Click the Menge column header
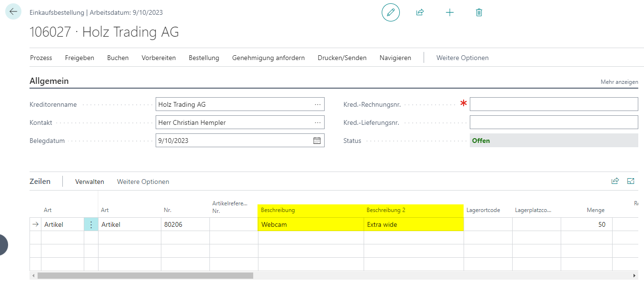 tap(595, 210)
